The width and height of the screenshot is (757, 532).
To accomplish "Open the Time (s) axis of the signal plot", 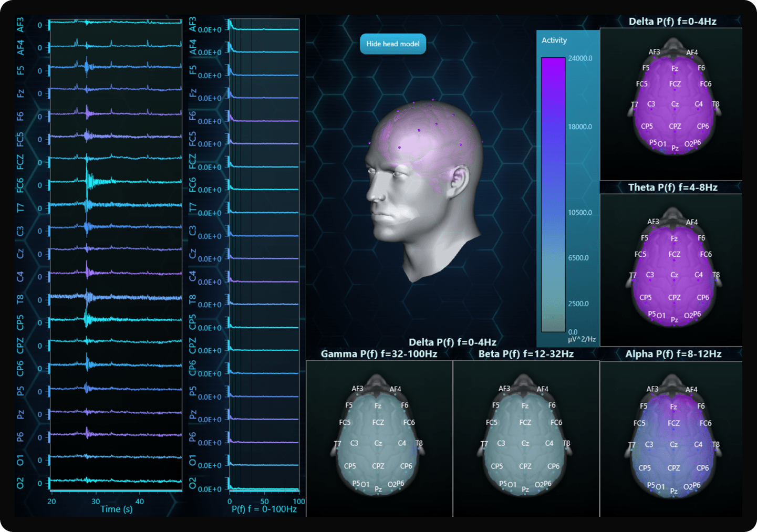I will click(116, 509).
